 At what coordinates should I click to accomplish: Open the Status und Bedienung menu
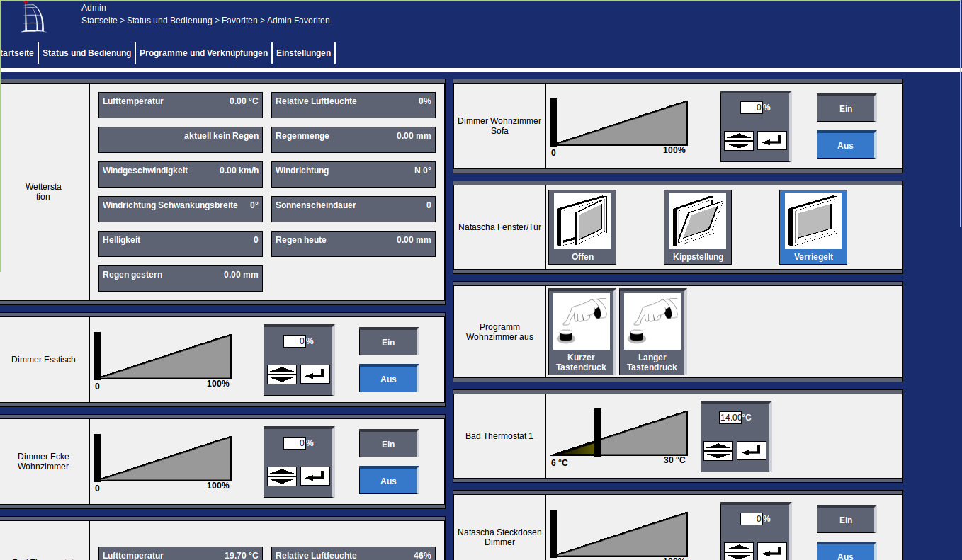86,52
